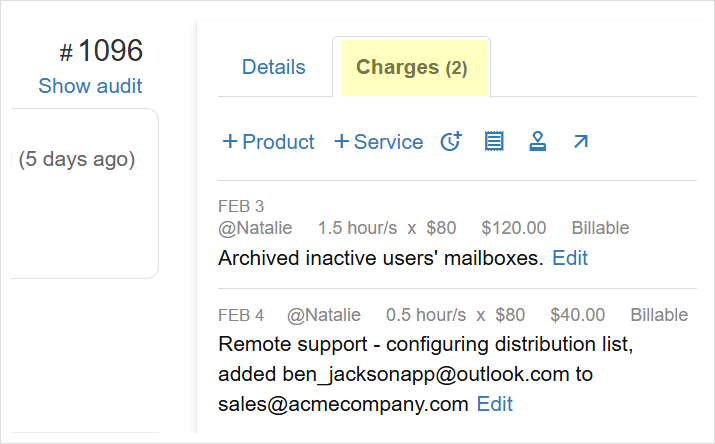Click the (5 days ago) text
The image size is (715, 444).
[77, 160]
